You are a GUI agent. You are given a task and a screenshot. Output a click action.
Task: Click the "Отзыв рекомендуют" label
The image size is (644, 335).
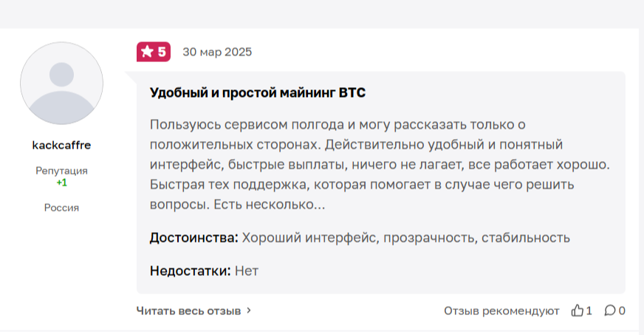[x=501, y=311]
